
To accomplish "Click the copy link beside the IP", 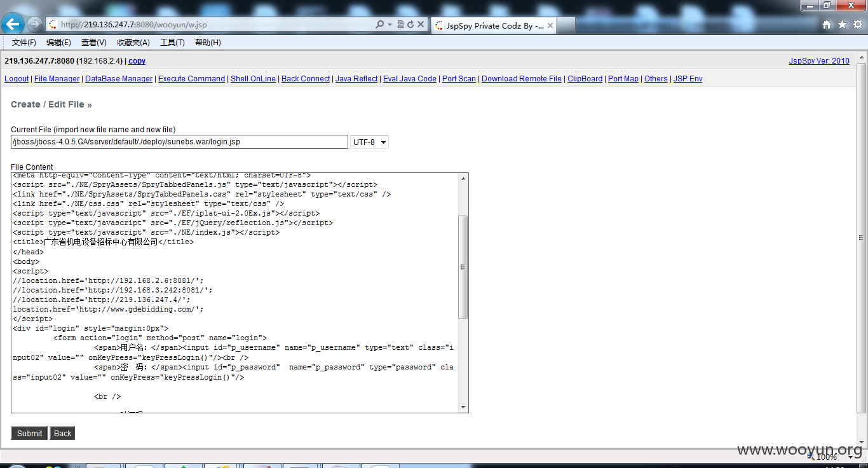I will (x=137, y=61).
